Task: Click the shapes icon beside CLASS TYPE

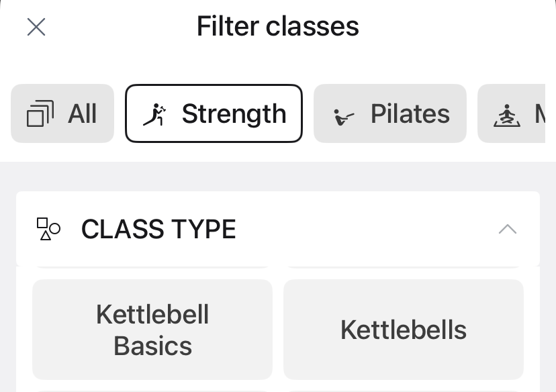Action: click(48, 229)
